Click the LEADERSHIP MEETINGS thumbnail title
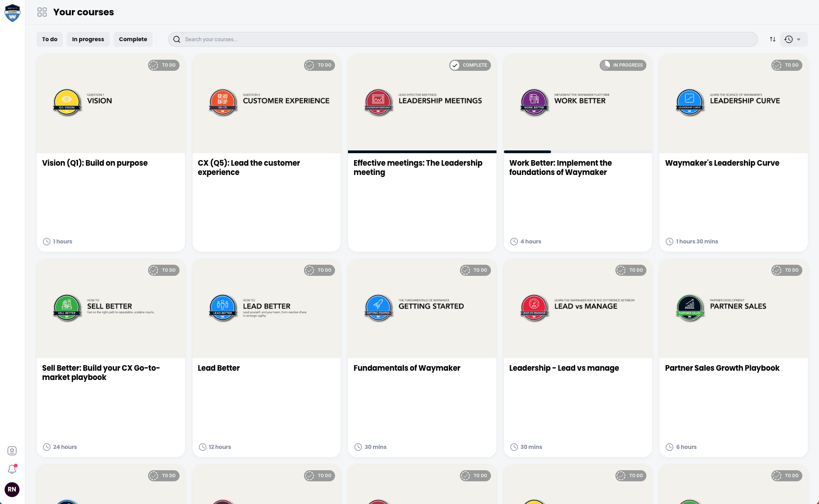Image resolution: width=819 pixels, height=504 pixels. click(x=440, y=101)
